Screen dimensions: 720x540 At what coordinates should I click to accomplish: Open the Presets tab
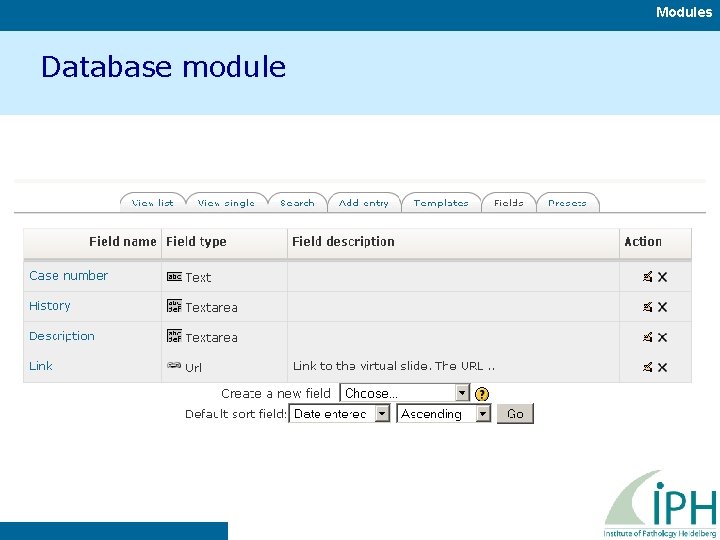pyautogui.click(x=568, y=202)
